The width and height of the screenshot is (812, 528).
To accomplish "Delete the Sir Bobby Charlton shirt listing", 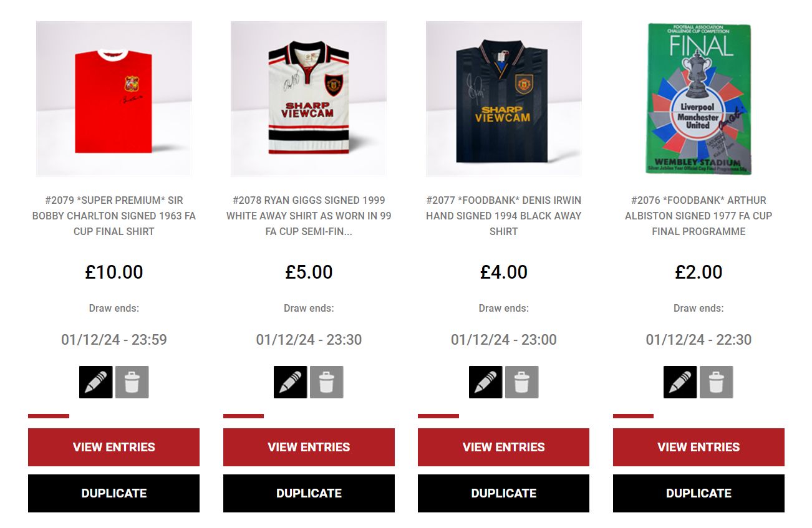I will tap(132, 382).
